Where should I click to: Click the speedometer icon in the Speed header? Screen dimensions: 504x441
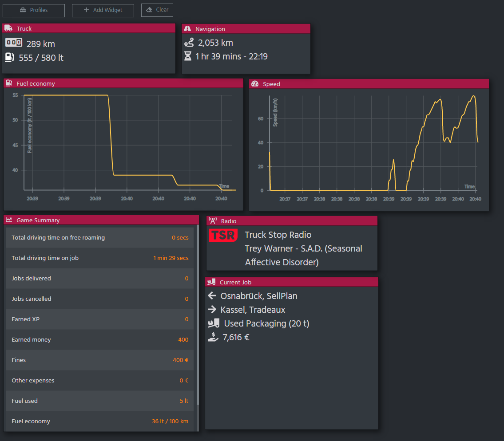click(x=255, y=83)
